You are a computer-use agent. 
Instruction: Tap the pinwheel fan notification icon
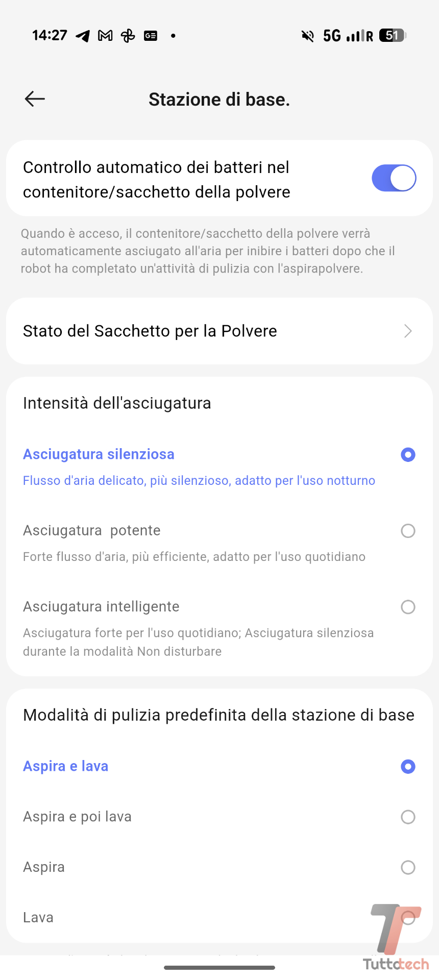tap(128, 36)
